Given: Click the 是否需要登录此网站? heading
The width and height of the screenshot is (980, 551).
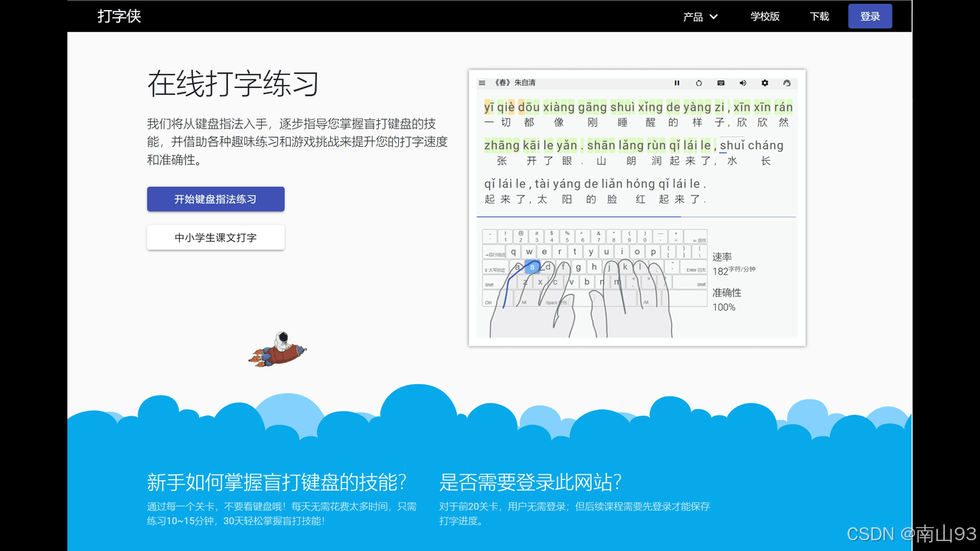Looking at the screenshot, I should pos(531,482).
